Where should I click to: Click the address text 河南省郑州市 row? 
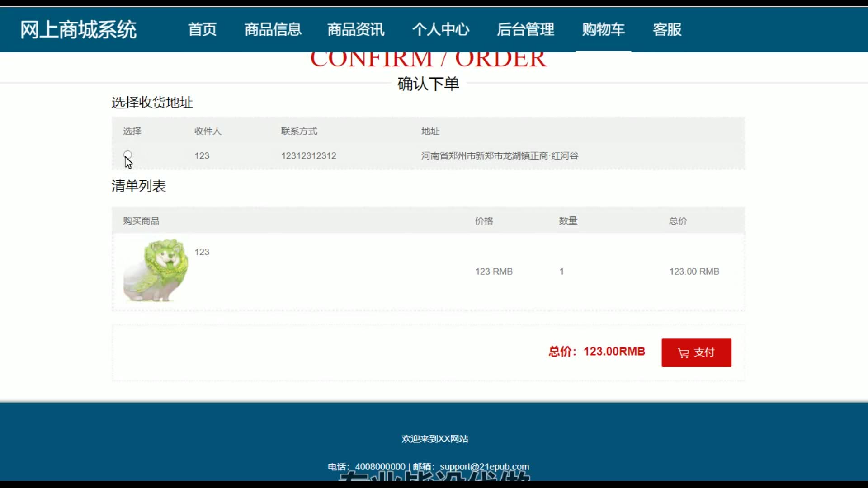[500, 156]
